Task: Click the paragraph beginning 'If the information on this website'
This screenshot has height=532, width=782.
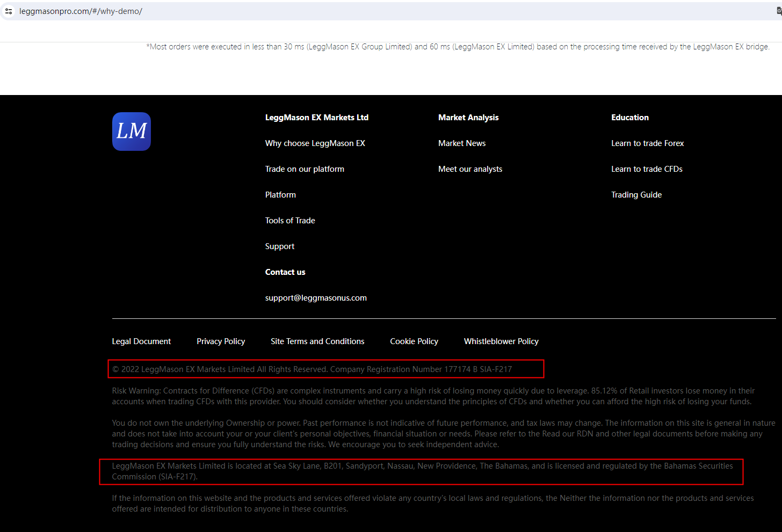Action: point(433,504)
